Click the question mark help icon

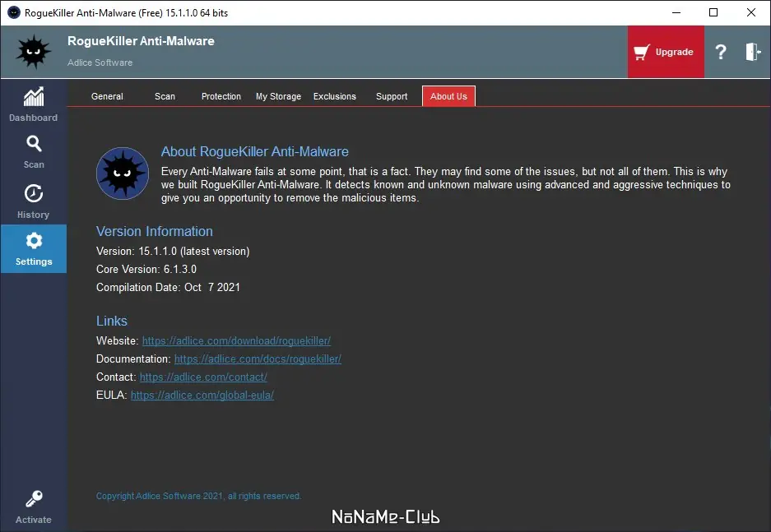click(x=720, y=52)
